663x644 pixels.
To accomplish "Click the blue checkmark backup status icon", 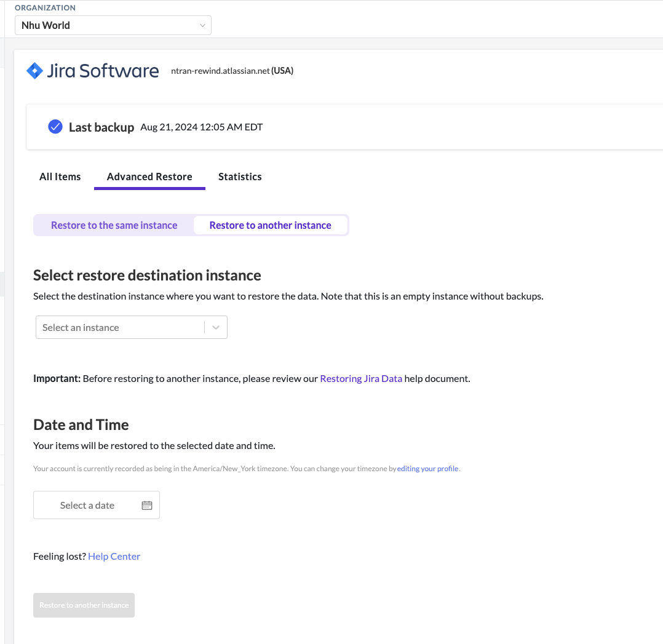I will [55, 127].
